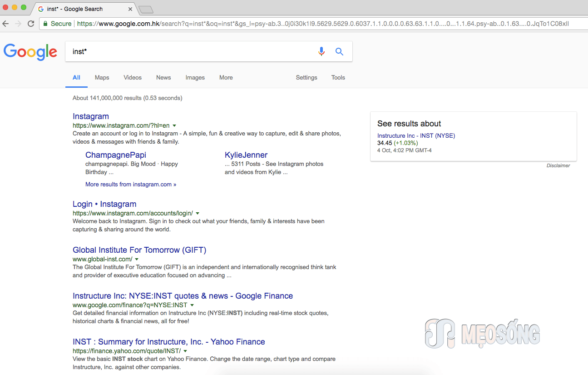This screenshot has height=375, width=588.
Task: Open the Instructure Inc - INST (NYSE) link
Action: tap(416, 136)
